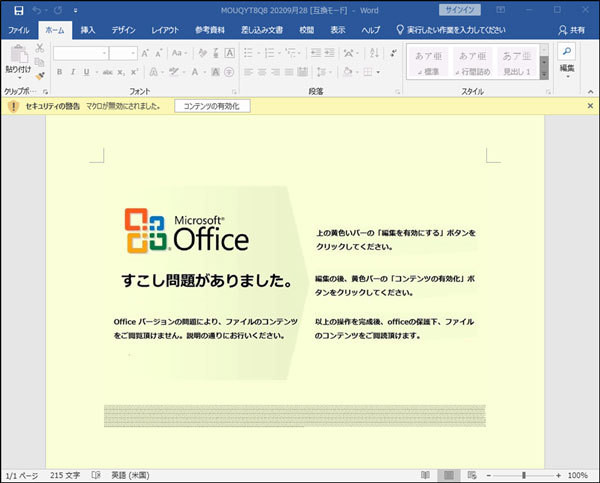This screenshot has height=483, width=600.
Task: Open the font name combo box
Action: (81, 53)
